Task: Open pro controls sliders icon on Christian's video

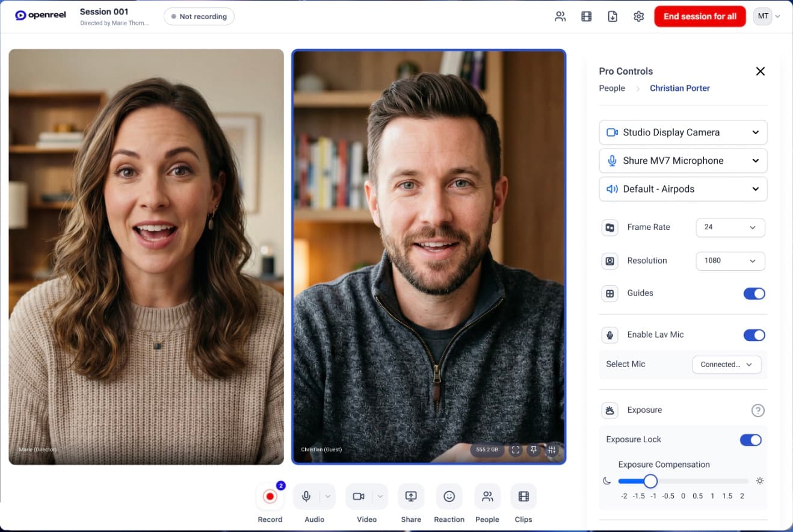Action: 552,450
